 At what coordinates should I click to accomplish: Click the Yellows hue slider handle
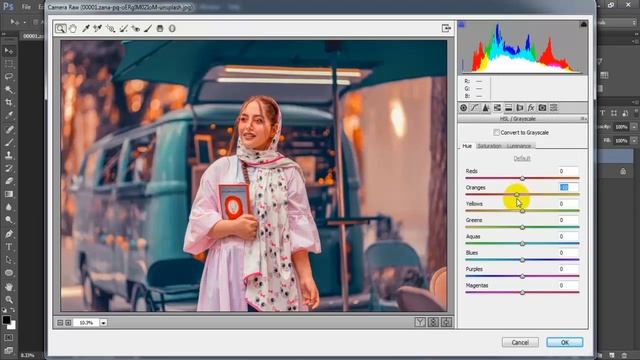[522, 211]
